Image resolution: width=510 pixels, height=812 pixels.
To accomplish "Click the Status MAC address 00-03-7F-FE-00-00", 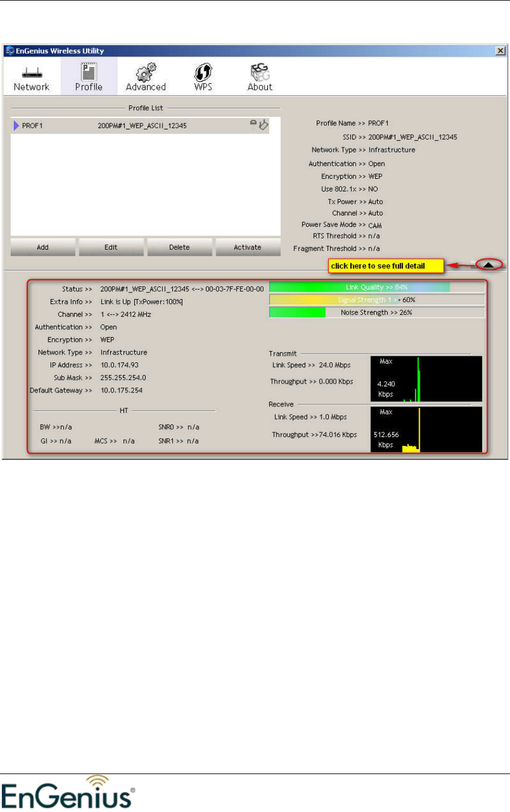I will pos(235,290).
